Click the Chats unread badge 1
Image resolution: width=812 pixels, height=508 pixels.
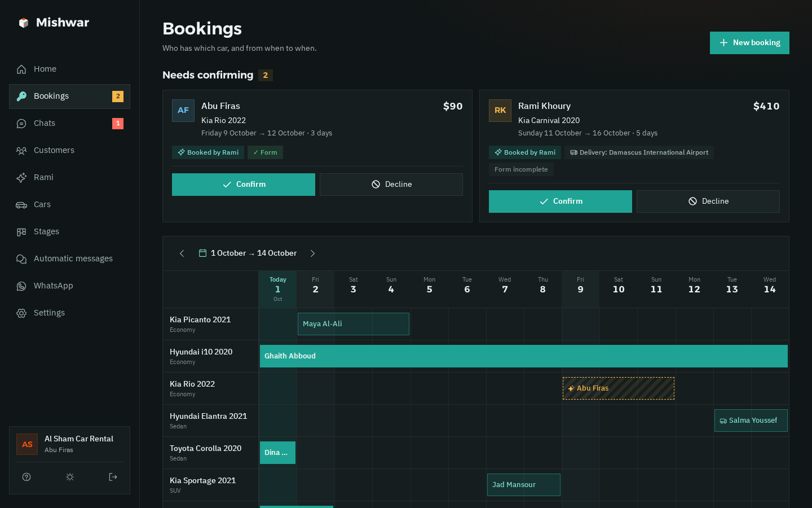coord(118,123)
